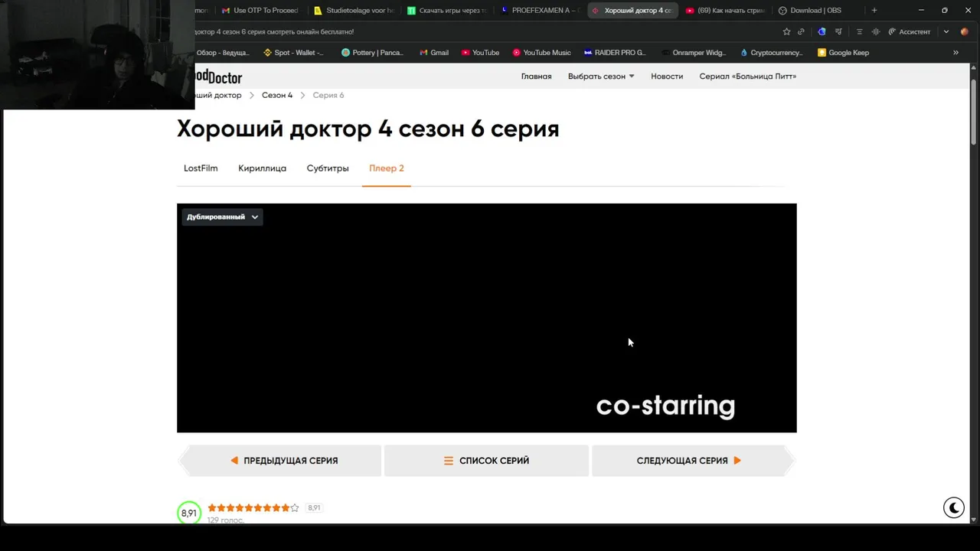Select the Плеер 2 tab
This screenshot has height=551, width=980.
pyautogui.click(x=387, y=168)
